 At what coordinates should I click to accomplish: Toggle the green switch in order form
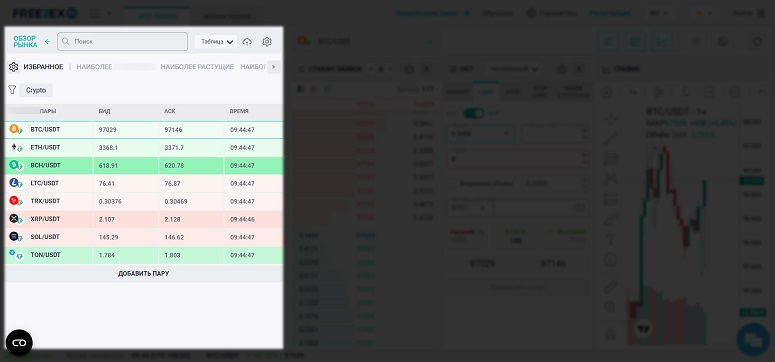[x=473, y=114]
